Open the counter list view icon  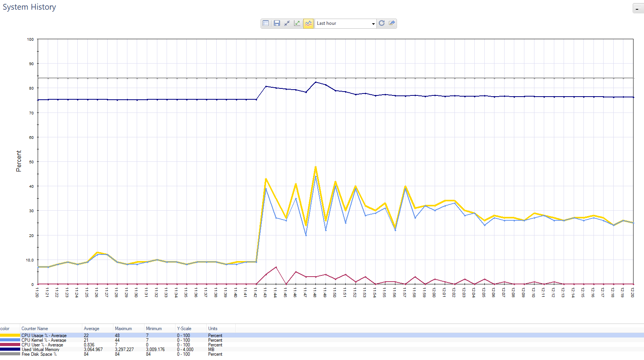[266, 23]
